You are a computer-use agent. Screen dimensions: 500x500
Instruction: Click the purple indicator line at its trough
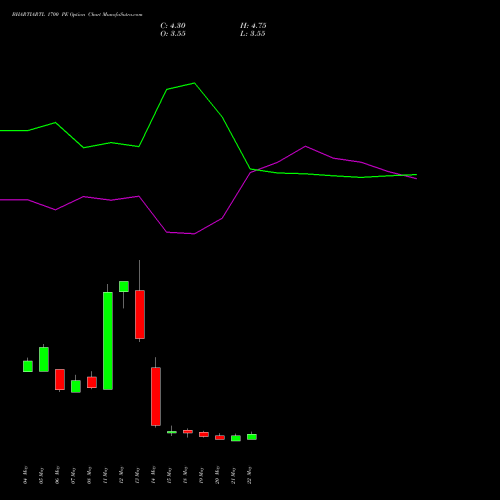coord(194,234)
